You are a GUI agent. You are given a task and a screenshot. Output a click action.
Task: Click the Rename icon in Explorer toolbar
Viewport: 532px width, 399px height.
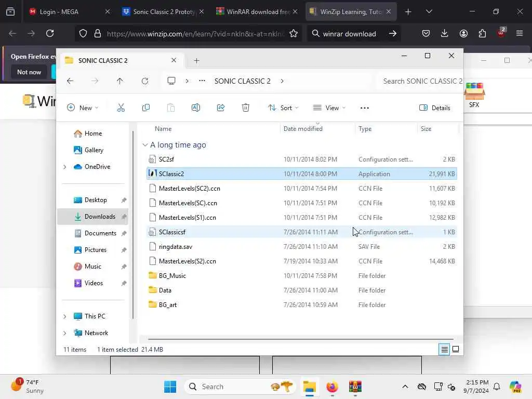click(x=196, y=108)
